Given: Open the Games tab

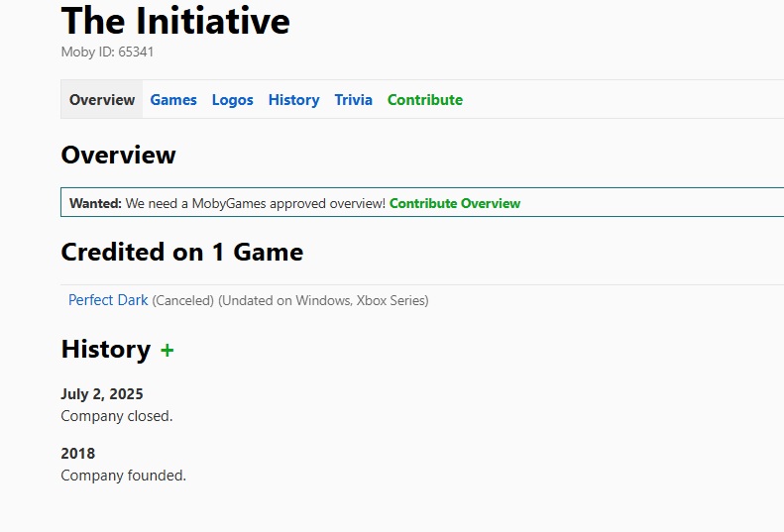Looking at the screenshot, I should tap(173, 99).
